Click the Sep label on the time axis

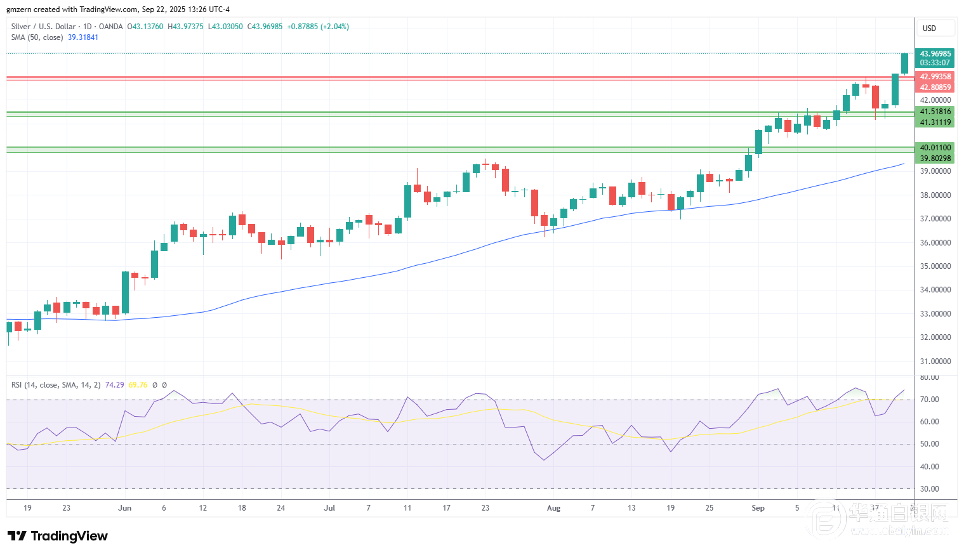point(757,508)
